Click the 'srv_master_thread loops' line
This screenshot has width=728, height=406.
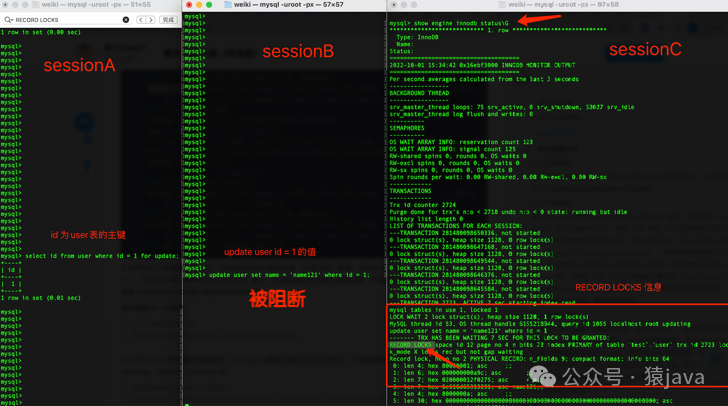512,107
